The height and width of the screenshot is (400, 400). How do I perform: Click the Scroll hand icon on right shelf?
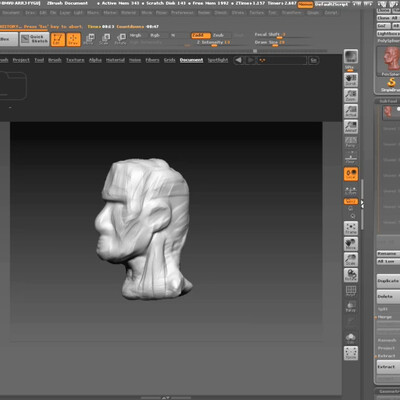(x=351, y=80)
